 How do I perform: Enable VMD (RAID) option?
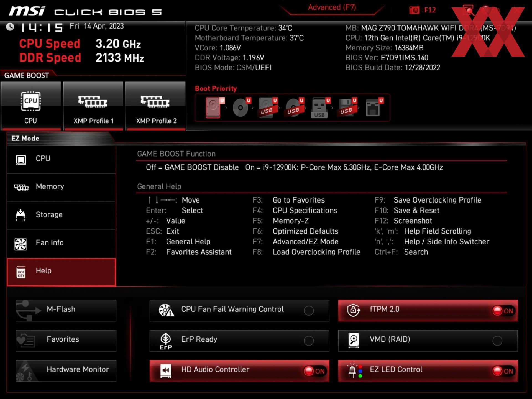point(497,341)
